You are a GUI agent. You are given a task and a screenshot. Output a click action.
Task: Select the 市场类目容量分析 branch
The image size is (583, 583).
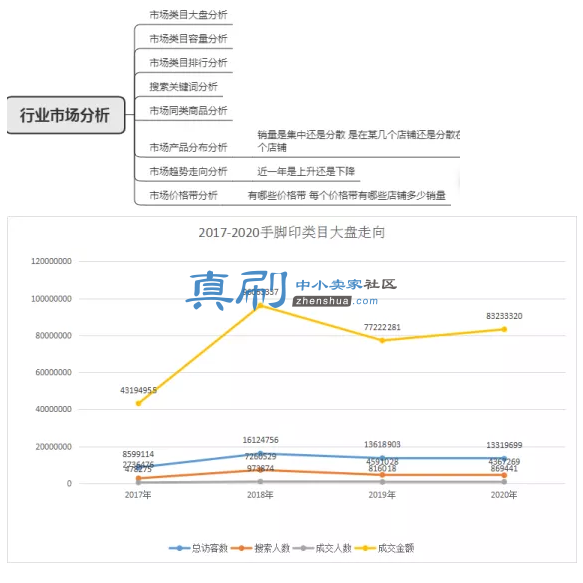pyautogui.click(x=188, y=39)
